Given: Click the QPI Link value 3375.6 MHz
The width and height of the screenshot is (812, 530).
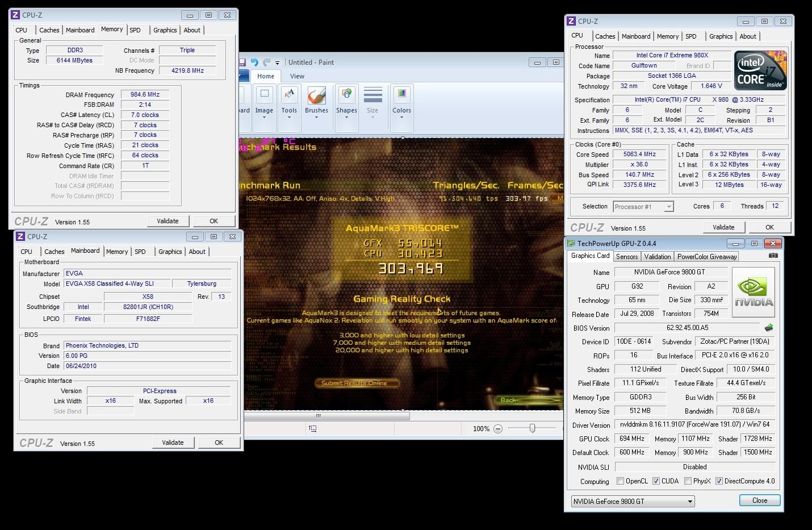Looking at the screenshot, I should point(639,185).
